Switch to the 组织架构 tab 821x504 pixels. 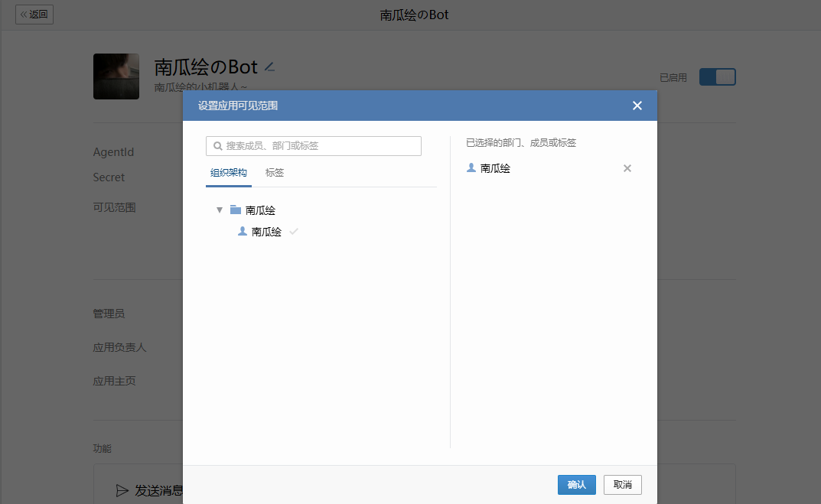(229, 173)
